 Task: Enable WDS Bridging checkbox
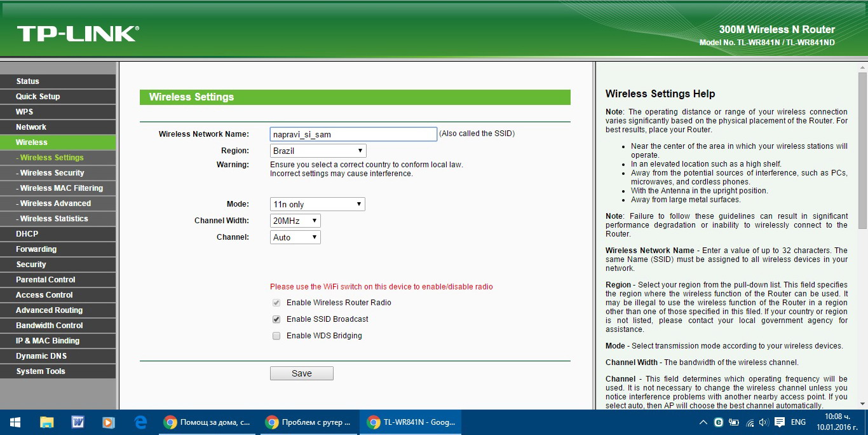click(276, 336)
